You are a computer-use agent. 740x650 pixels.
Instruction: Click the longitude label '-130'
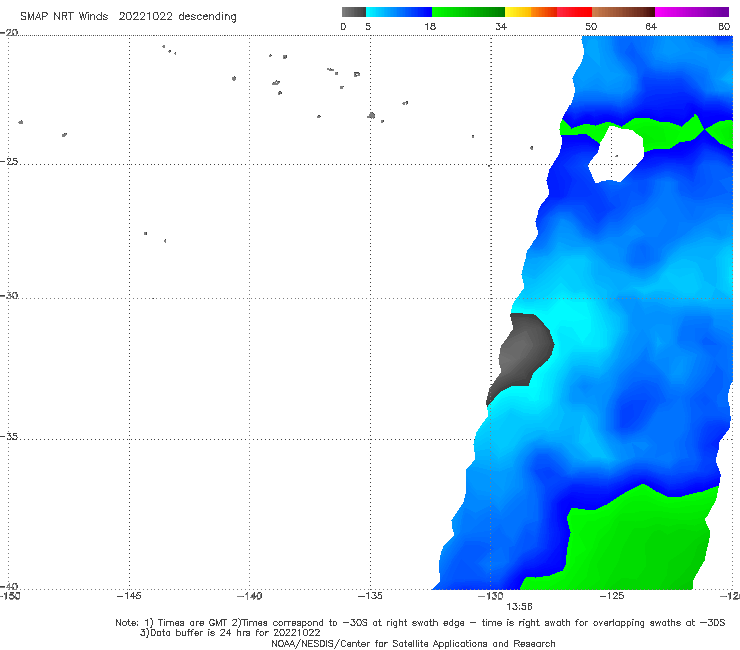pyautogui.click(x=491, y=596)
